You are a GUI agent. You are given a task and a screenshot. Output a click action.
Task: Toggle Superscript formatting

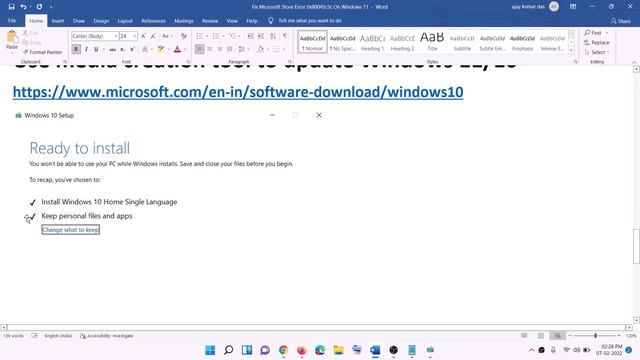tap(132, 49)
